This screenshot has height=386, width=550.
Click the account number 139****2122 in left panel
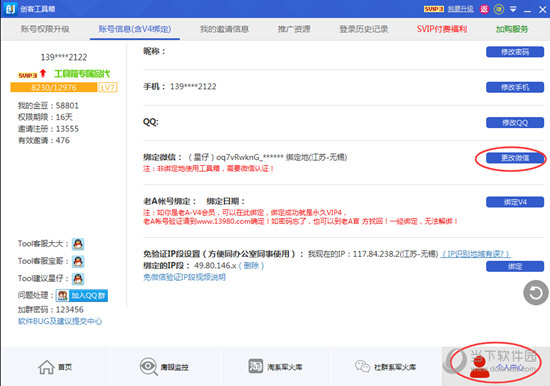[64, 57]
